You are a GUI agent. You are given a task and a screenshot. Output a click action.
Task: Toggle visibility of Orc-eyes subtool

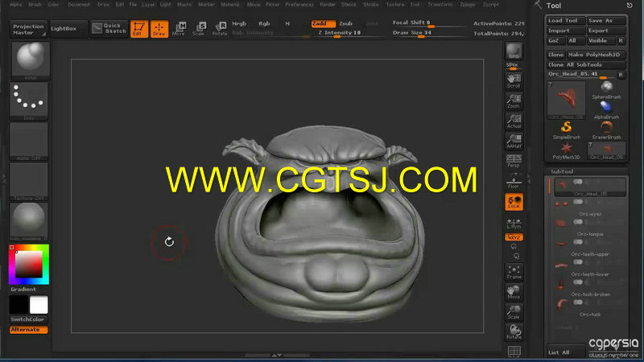click(578, 202)
